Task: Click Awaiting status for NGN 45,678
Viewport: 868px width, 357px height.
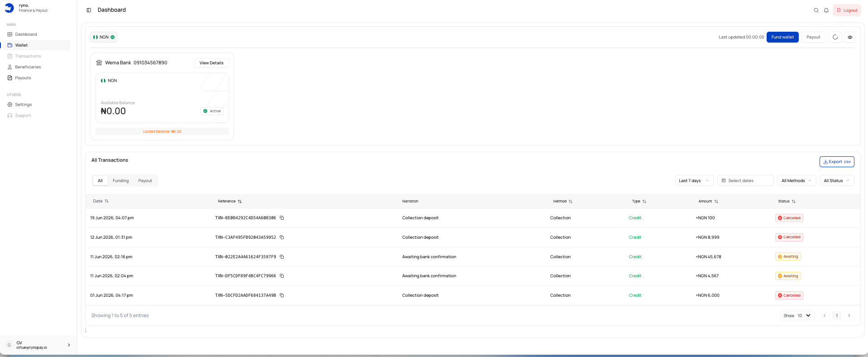Action: 788,257
